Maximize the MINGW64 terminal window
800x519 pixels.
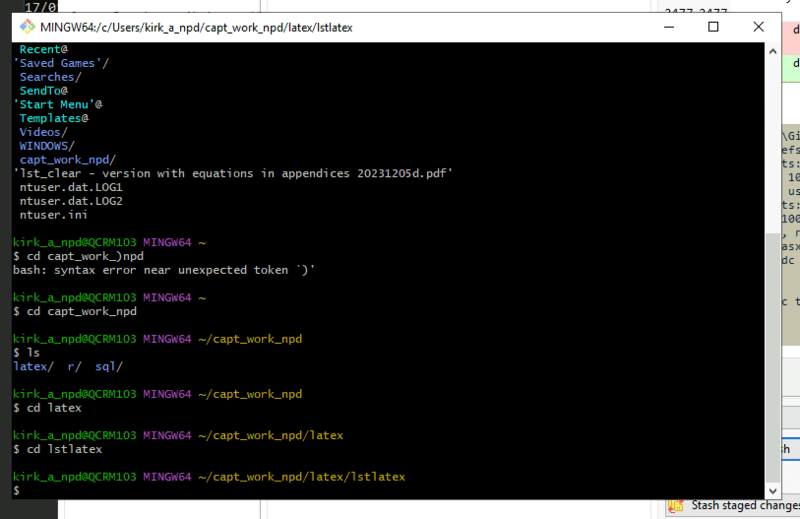tap(713, 27)
